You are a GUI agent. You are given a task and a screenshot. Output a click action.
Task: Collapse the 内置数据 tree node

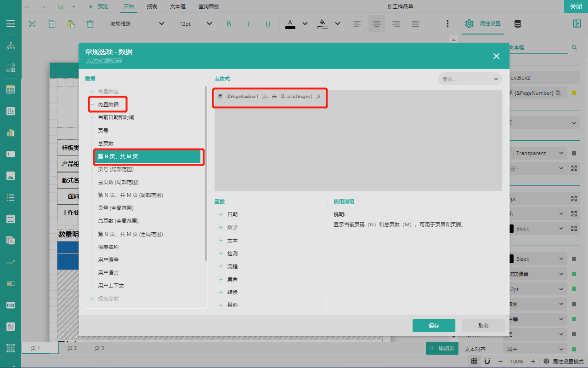coord(92,104)
